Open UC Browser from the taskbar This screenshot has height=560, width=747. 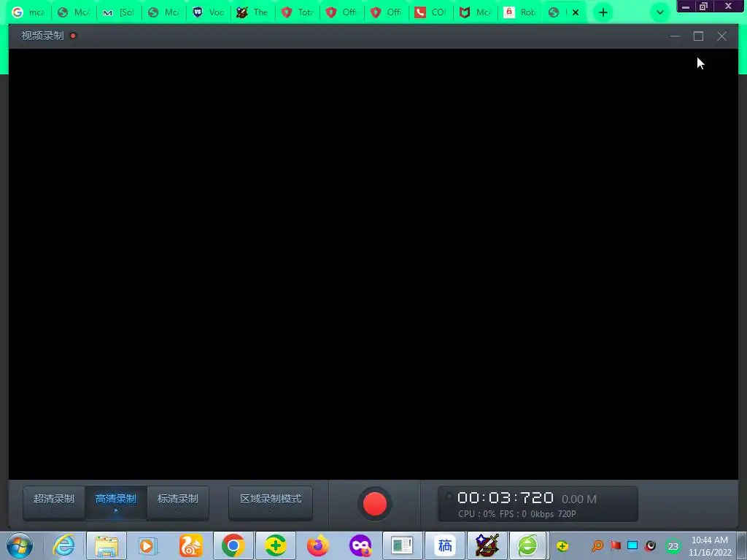click(x=190, y=545)
